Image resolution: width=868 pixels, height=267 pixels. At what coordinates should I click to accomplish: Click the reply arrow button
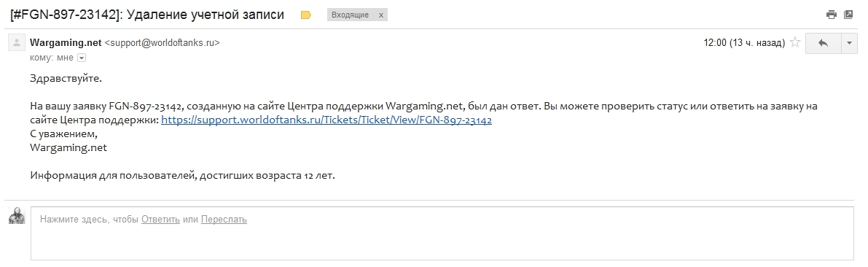(823, 43)
